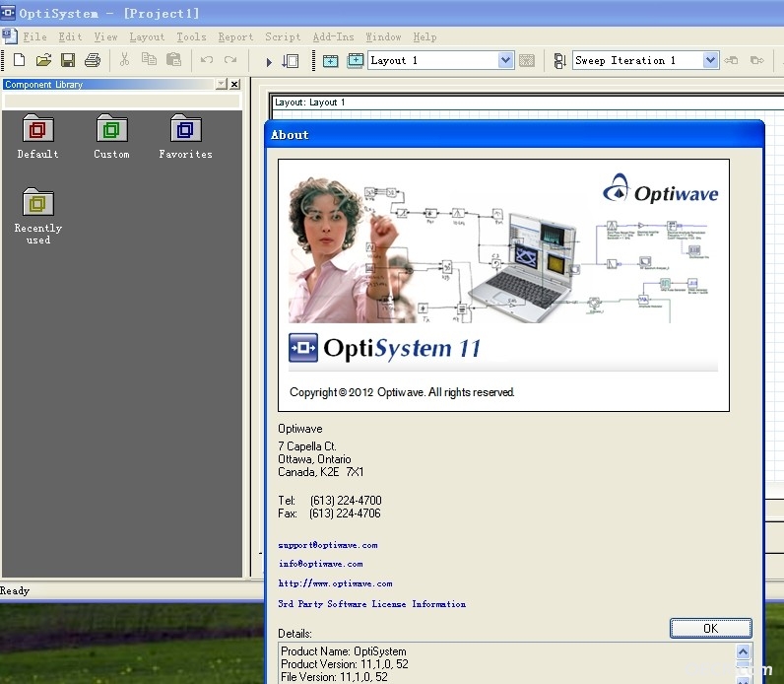Screen dimensions: 784x684
Task: Cut selection with the scissors icon
Action: [124, 60]
